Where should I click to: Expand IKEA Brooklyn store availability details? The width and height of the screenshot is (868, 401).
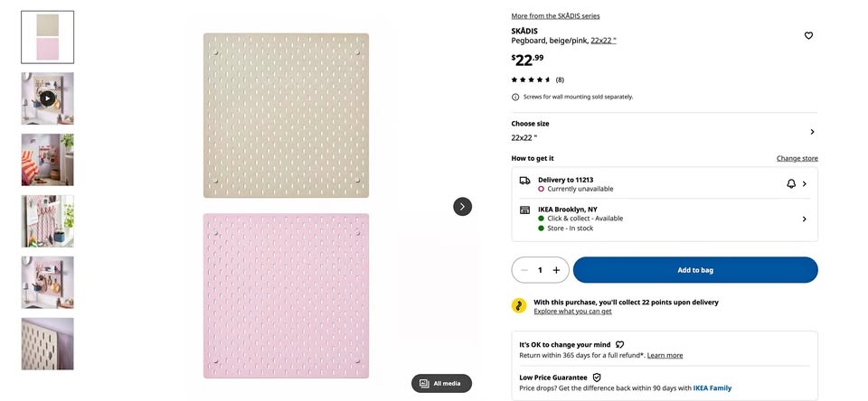tap(804, 219)
